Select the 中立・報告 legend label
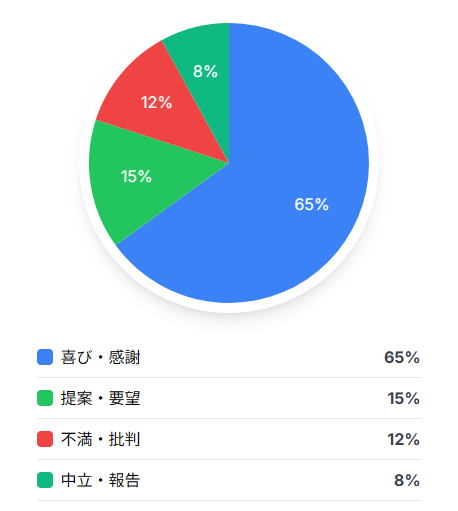458x511 pixels. tap(100, 480)
